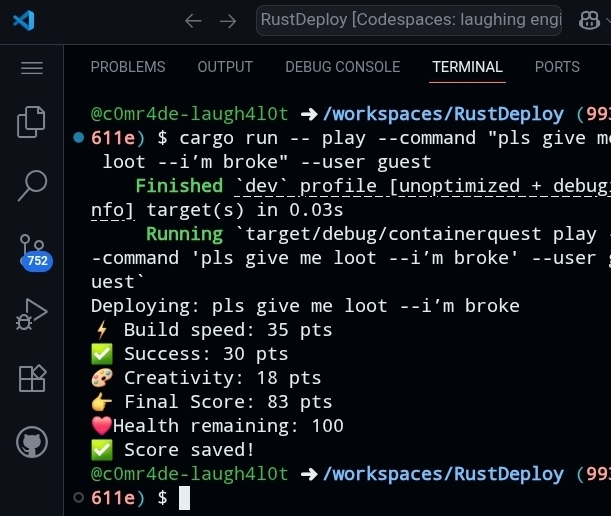Viewport: 611px width, 516px height.
Task: Switch to the PORTS tab
Action: (557, 67)
